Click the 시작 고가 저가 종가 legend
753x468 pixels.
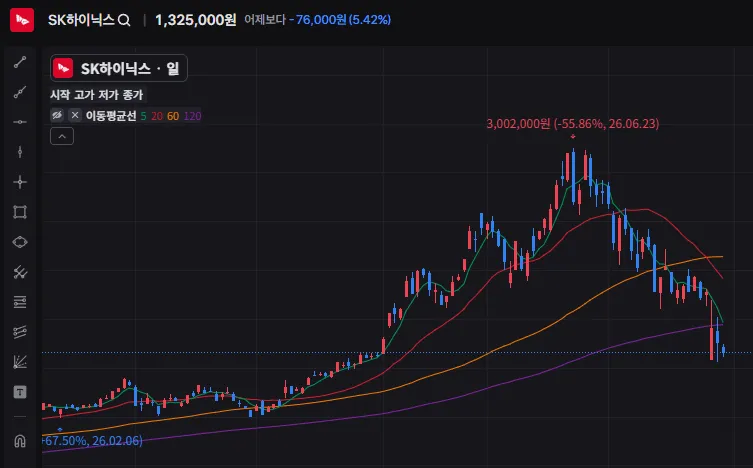(x=97, y=95)
